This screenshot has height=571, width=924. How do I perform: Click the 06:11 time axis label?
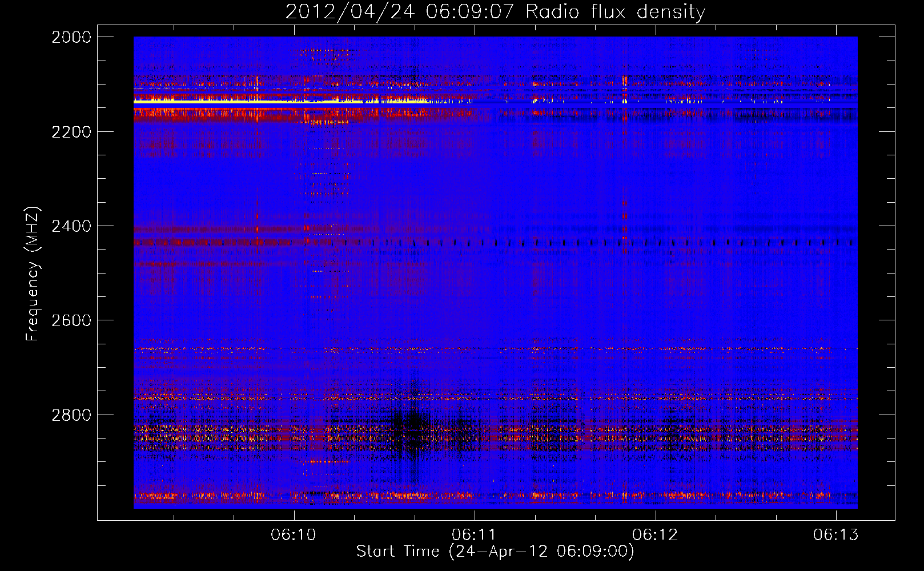474,534
